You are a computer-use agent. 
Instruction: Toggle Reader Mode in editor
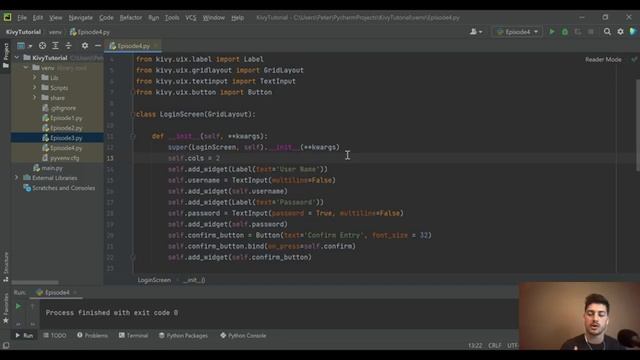[603, 60]
